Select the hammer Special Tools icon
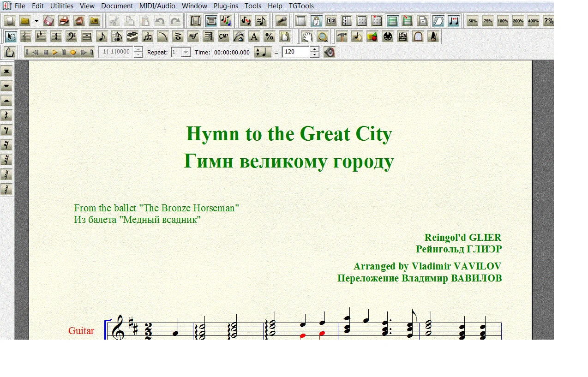The height and width of the screenshot is (377, 588). (342, 36)
